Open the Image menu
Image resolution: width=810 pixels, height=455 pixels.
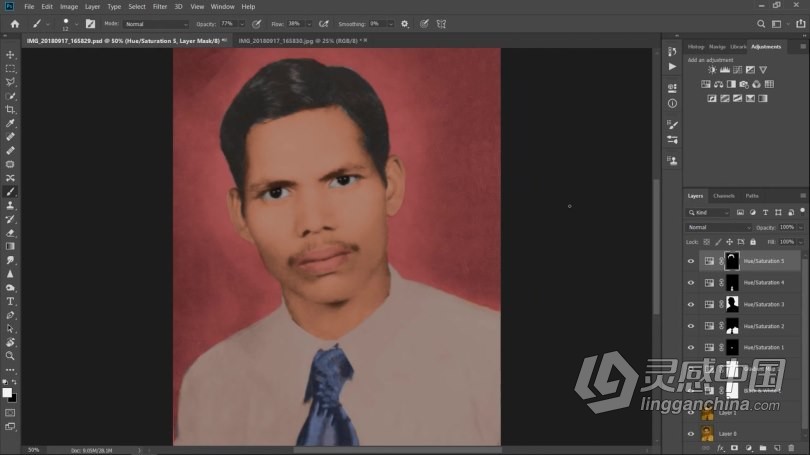[x=69, y=7]
